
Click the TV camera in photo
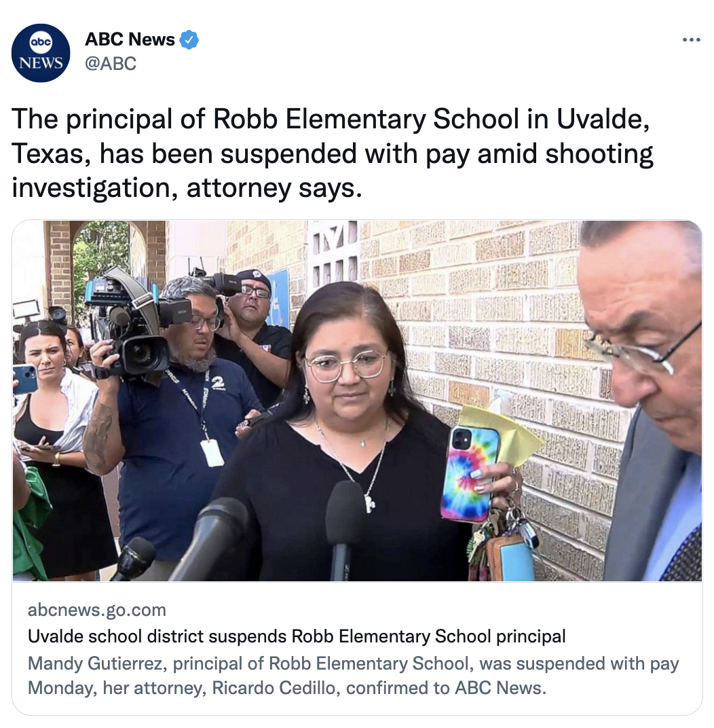pos(137,323)
